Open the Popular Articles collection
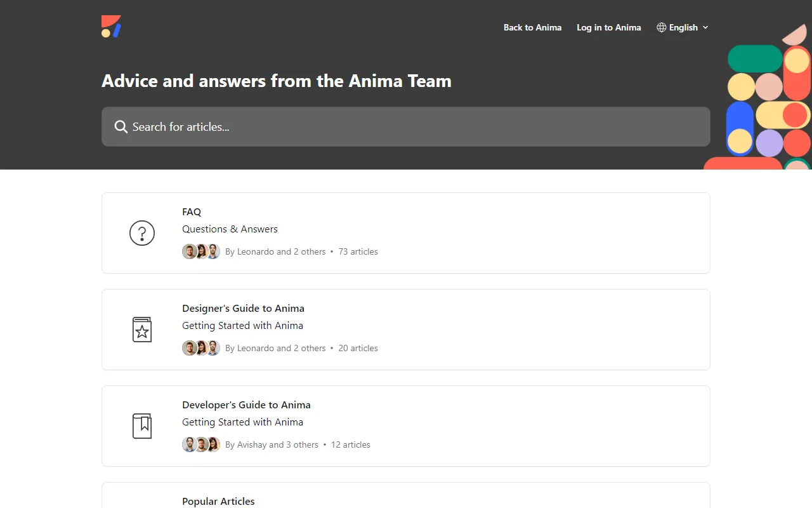Viewport: 812px width, 508px height. (218, 501)
